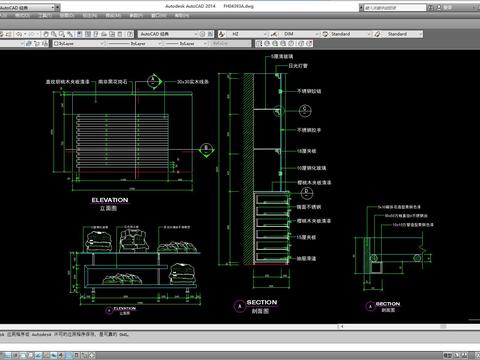Image resolution: width=480 pixels, height=360 pixels.
Task: Click the Text Style icon beside HZ
Action: (221, 34)
